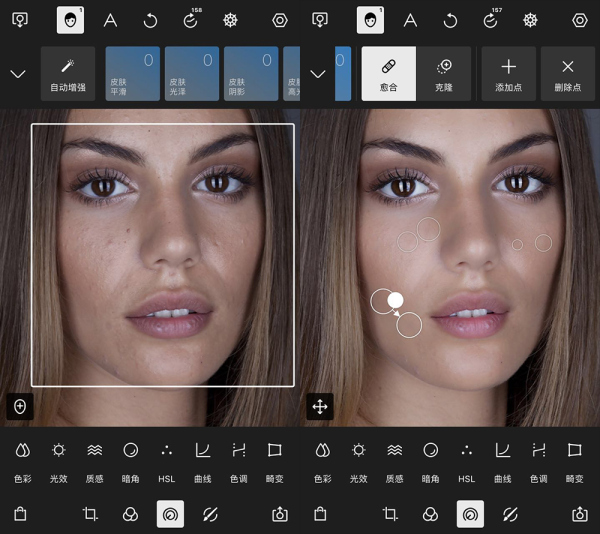The image size is (600, 534).
Task: Adjust the Skin Smoothing (皮肤平滑) tile
Action: point(132,73)
